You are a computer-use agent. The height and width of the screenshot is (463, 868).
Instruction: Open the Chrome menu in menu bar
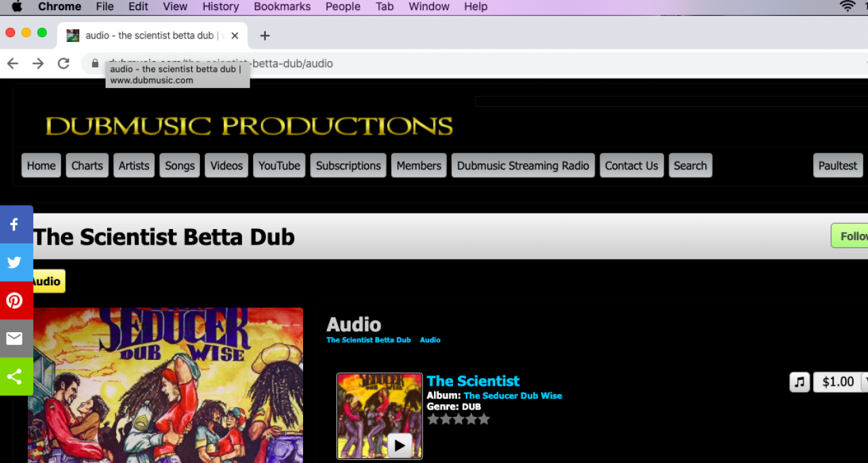[60, 7]
